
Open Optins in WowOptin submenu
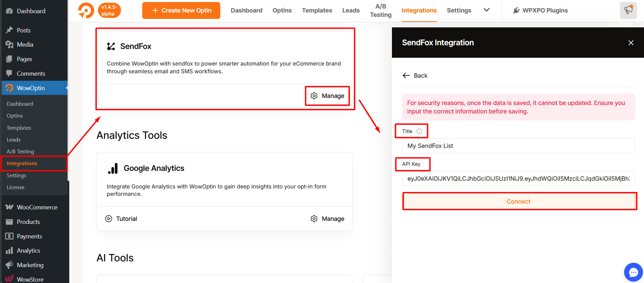tap(15, 115)
